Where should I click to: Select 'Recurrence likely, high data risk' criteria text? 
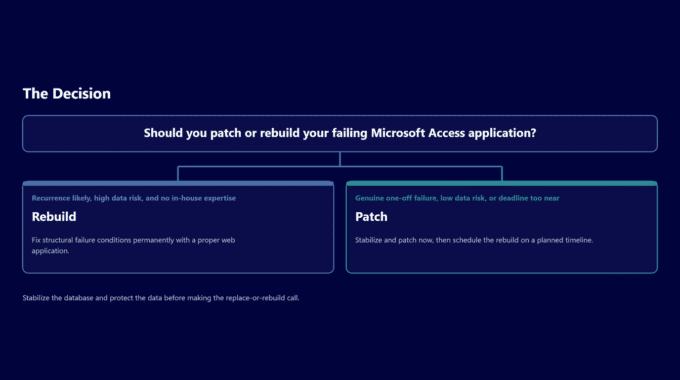click(x=134, y=198)
